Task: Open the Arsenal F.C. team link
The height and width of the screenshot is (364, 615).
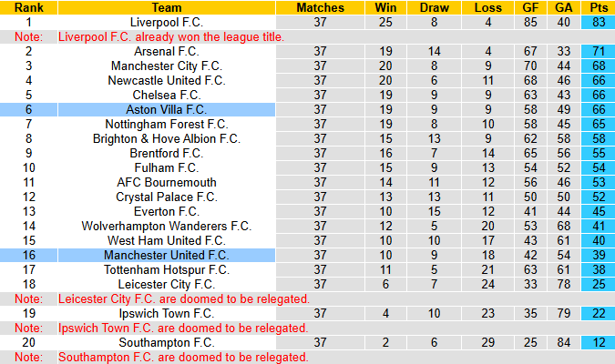Action: (167, 51)
